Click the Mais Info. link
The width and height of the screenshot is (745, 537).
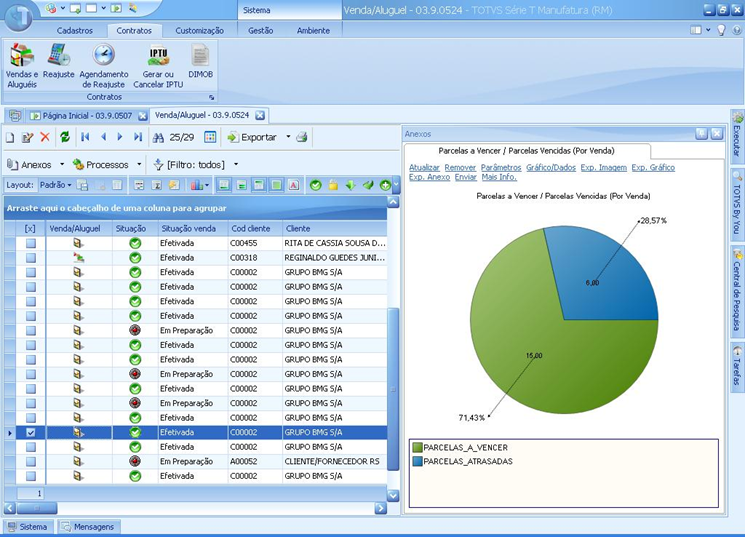coord(499,177)
